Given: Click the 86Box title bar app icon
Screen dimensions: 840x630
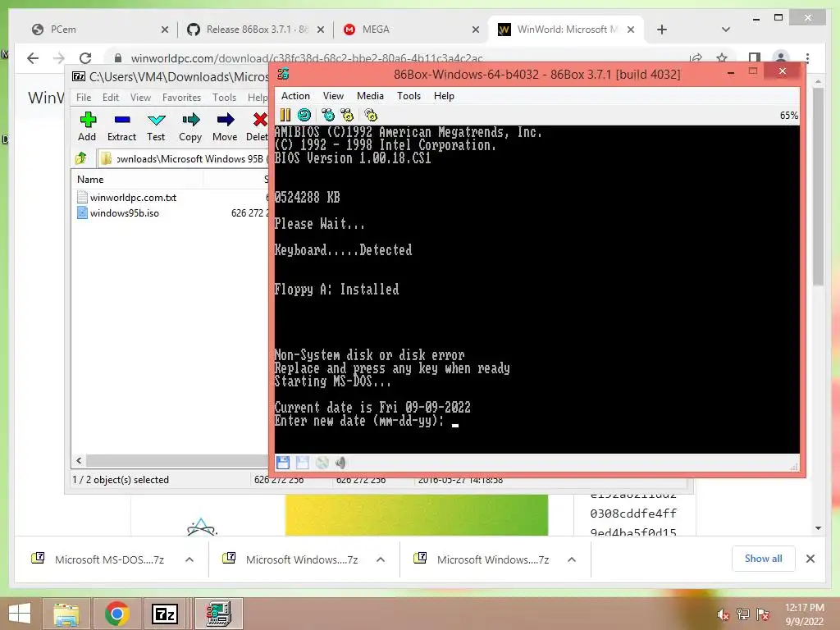Looking at the screenshot, I should [x=283, y=74].
